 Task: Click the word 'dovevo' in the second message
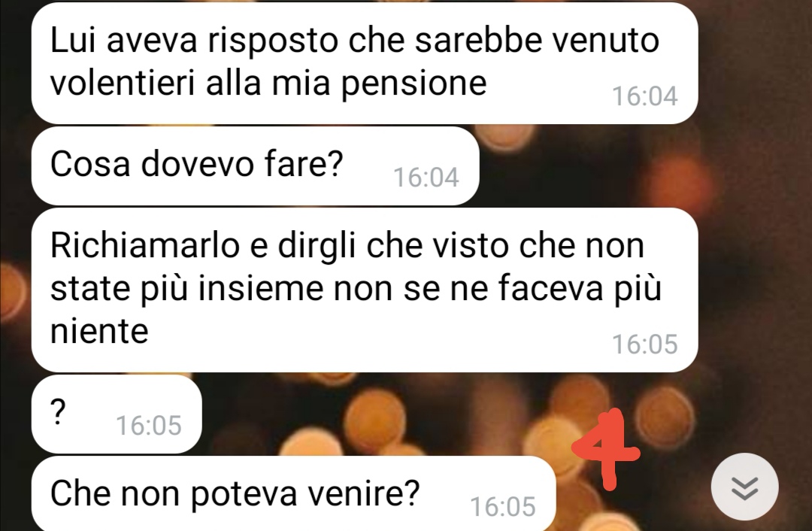(197, 164)
